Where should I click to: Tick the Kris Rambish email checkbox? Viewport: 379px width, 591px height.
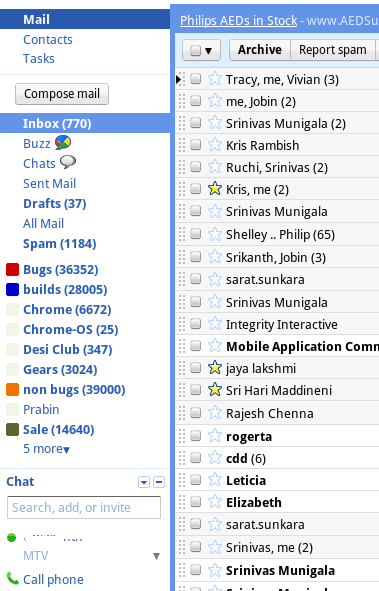(x=195, y=144)
